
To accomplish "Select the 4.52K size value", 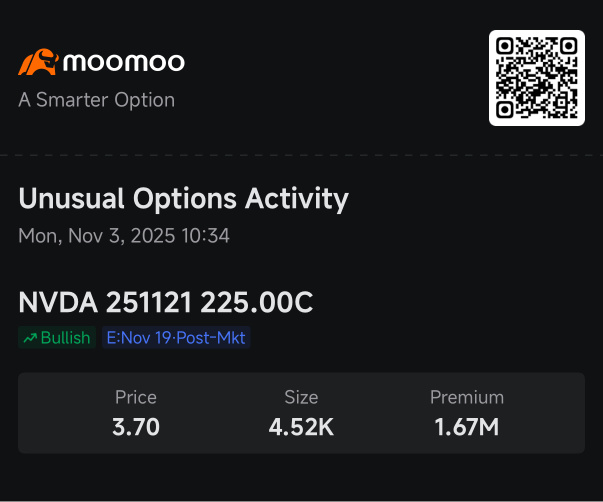I will 301,428.
